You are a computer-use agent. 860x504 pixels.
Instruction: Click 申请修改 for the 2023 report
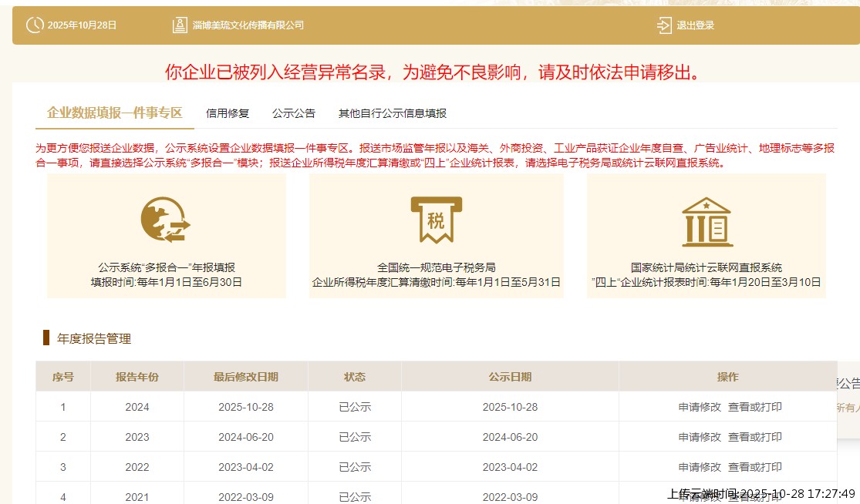coord(700,437)
